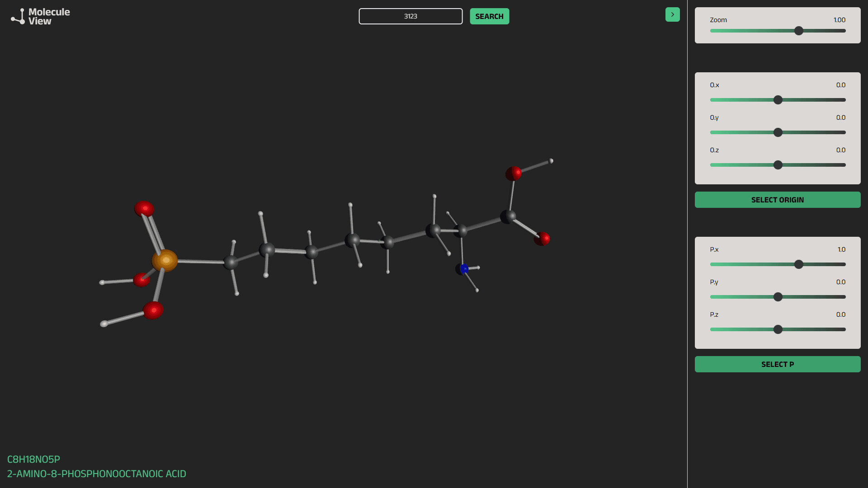This screenshot has height=488, width=868.
Task: Click the topmost red oxygen atom near phosphorus
Action: click(144, 209)
